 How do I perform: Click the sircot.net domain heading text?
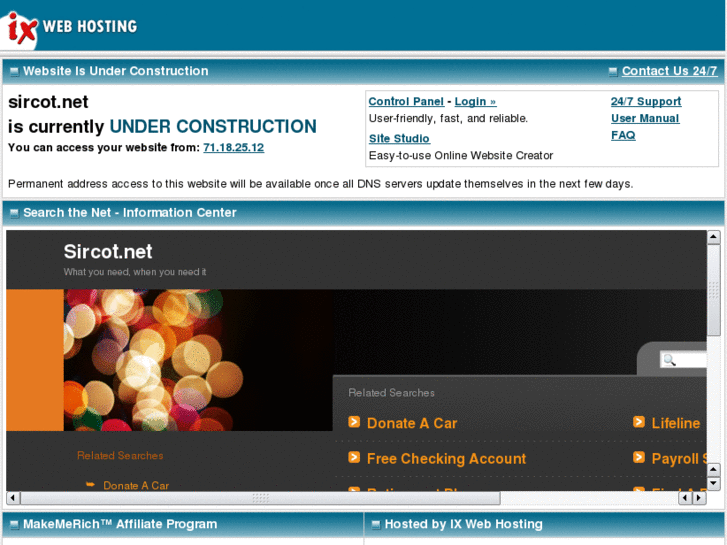[x=48, y=102]
